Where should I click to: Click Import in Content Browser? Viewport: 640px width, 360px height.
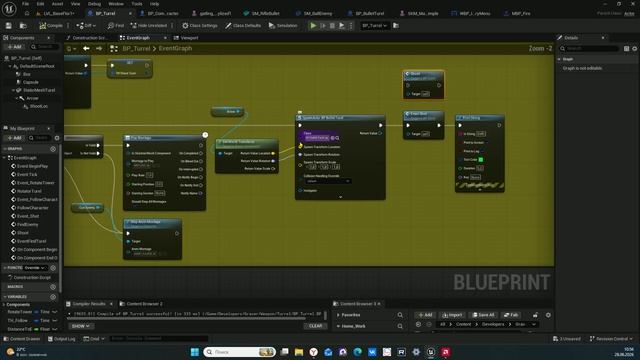[452, 315]
